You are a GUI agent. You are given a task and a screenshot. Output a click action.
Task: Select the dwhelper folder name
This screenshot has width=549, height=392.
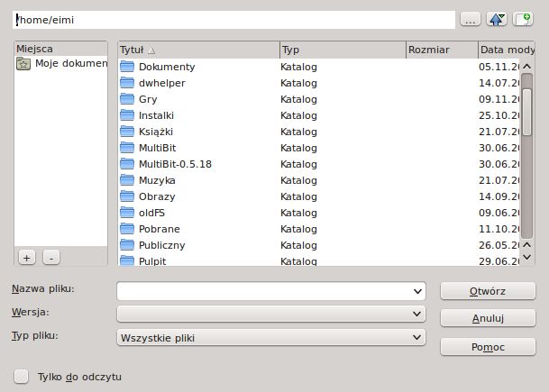[x=162, y=83]
